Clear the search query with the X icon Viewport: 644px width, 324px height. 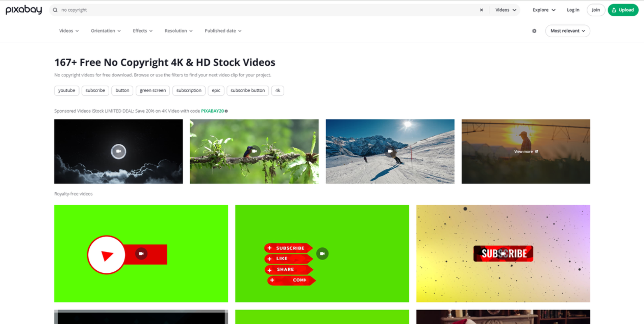coord(481,10)
